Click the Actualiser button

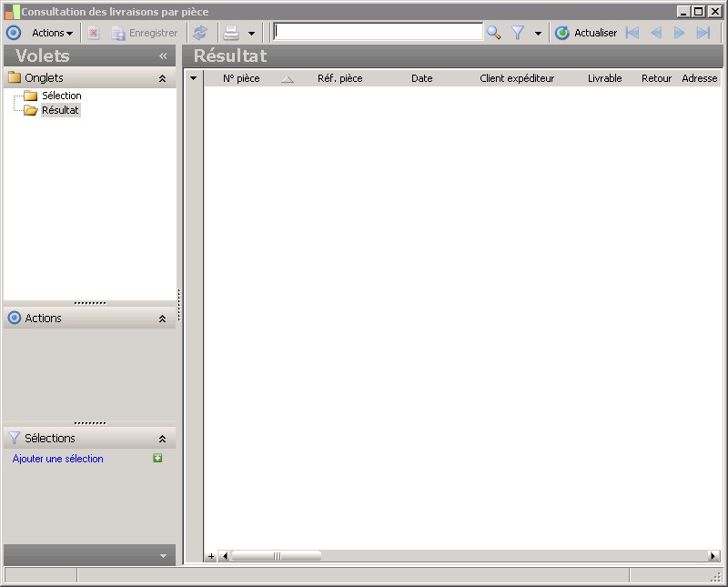click(586, 33)
